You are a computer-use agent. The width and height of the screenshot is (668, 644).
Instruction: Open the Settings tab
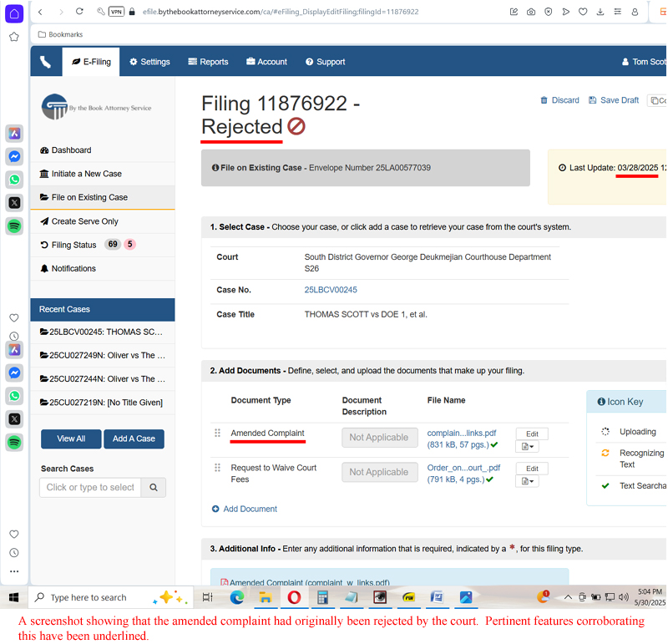[x=149, y=62]
